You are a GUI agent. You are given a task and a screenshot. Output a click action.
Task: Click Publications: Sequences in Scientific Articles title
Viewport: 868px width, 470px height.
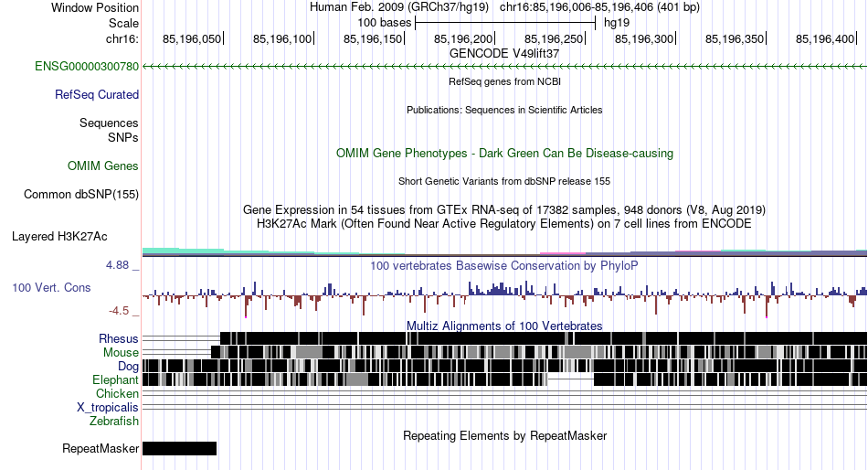[x=504, y=110]
